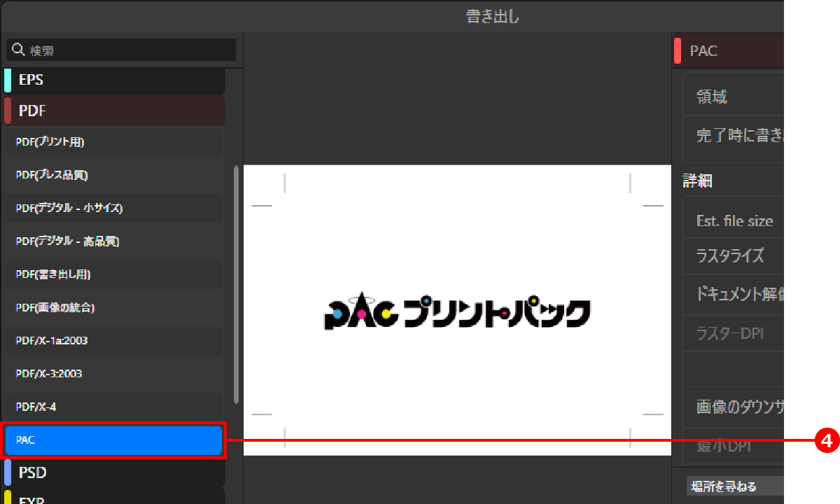Select the PDF/X-3:2003 preset
This screenshot has width=840, height=504.
click(x=113, y=374)
